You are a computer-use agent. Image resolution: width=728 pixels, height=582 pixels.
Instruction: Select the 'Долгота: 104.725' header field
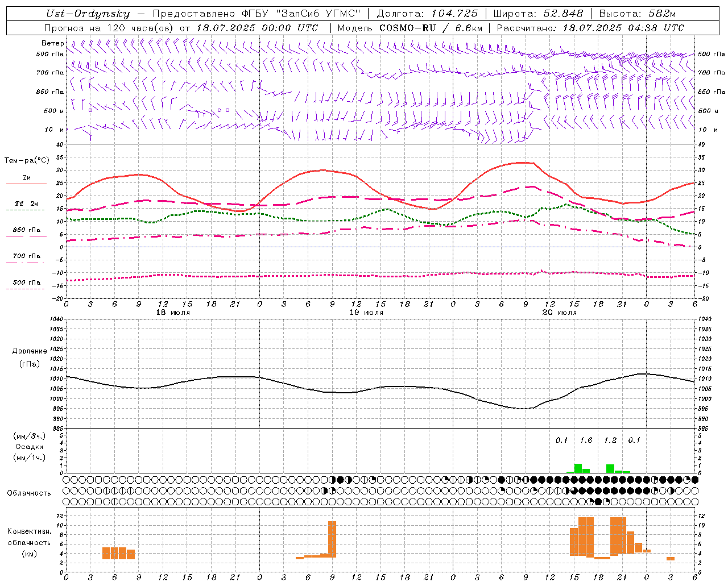point(426,14)
